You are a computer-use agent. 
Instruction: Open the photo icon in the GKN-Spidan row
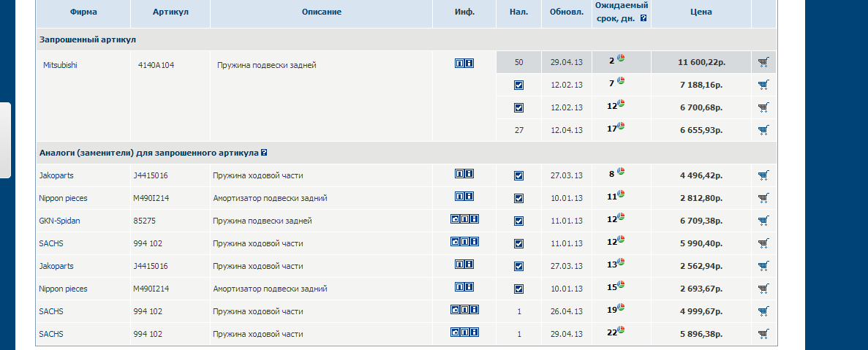tap(455, 220)
